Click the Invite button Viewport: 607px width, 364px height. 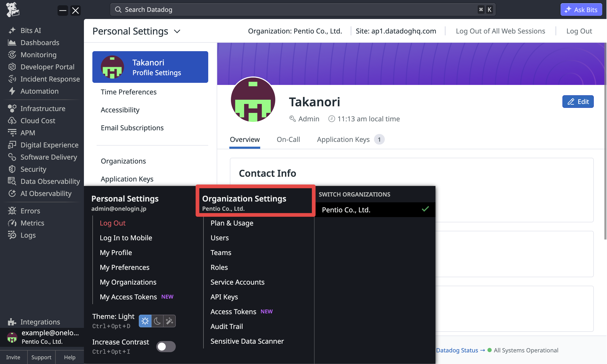pos(13,357)
